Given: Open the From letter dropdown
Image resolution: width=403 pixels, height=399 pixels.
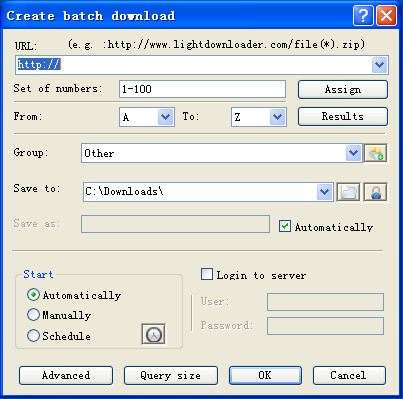Looking at the screenshot, I should [x=166, y=117].
